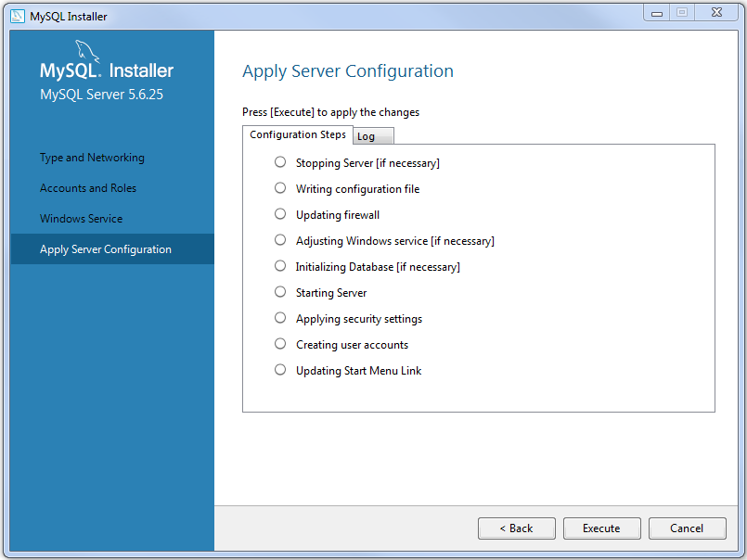Click the disabled maximize window button
747x560 pixels.
click(682, 13)
